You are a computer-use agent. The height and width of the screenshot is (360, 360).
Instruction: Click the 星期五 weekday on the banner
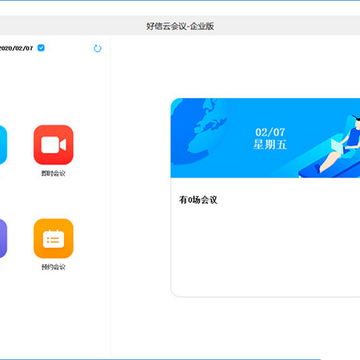click(x=270, y=145)
